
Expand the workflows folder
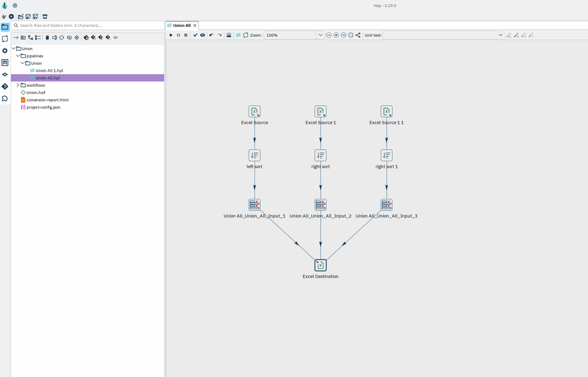click(x=18, y=85)
